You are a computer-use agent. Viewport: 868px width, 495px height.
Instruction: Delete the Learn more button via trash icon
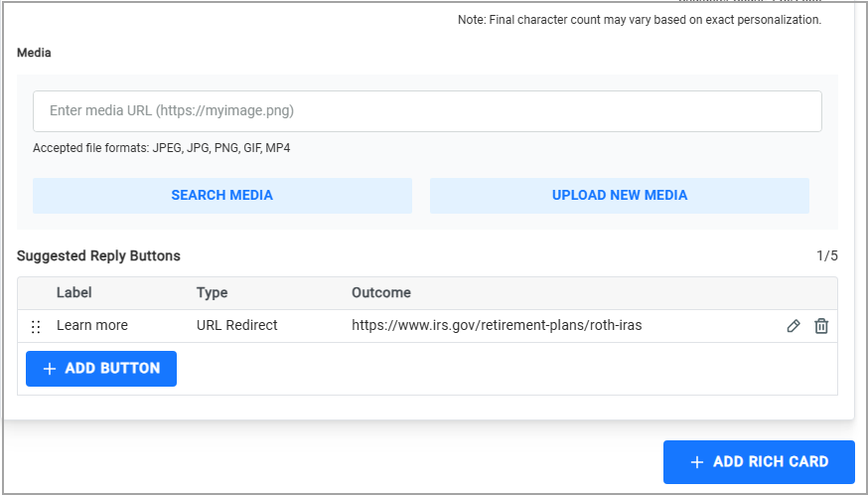(x=821, y=326)
